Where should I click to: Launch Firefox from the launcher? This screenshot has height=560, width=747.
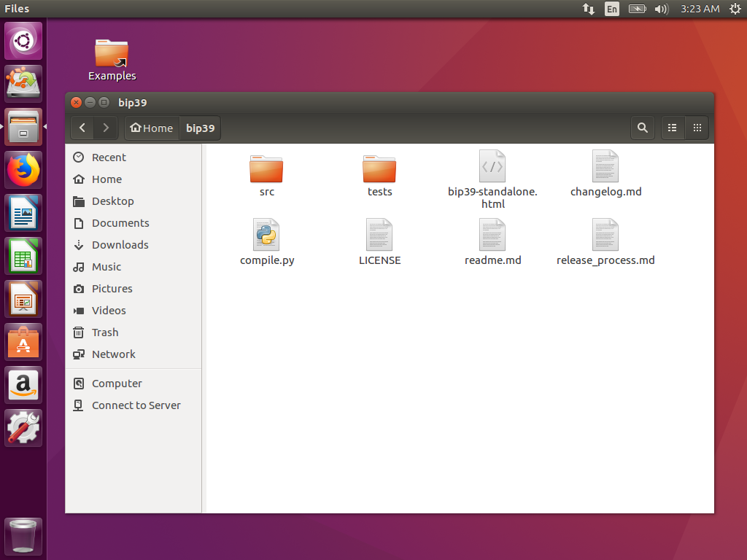24,170
